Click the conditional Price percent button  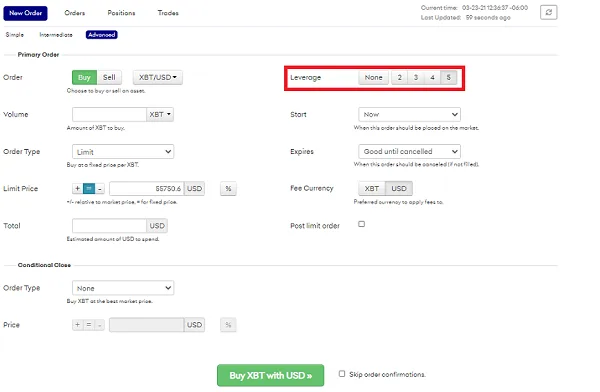(228, 325)
